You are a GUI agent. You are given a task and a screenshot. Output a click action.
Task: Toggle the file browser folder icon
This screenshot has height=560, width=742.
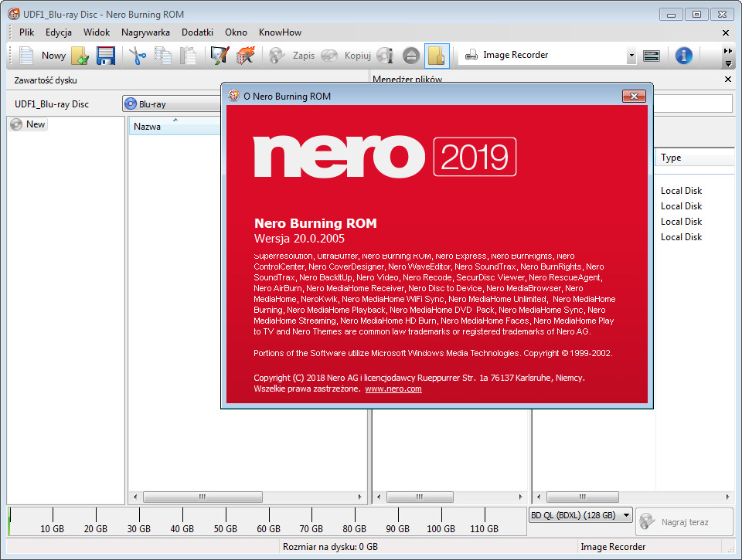[436, 56]
